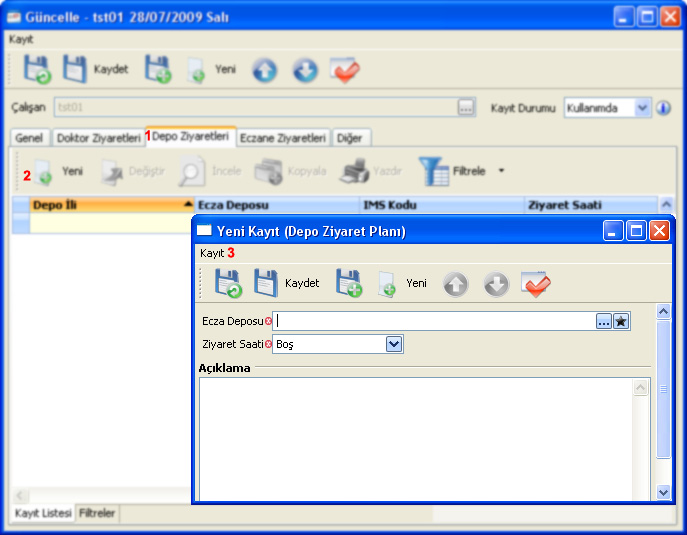The width and height of the screenshot is (687, 535).
Task: Expand the Filtrele dropdown arrow
Action: [501, 170]
